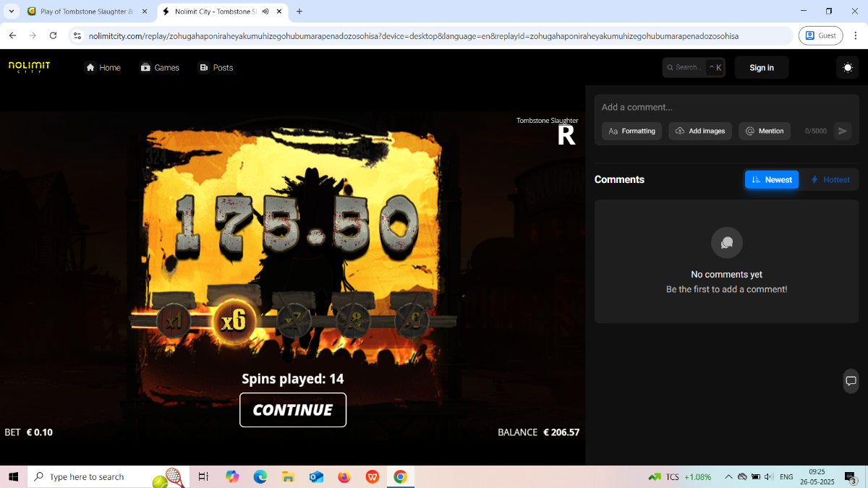The image size is (868, 488).
Task: Open the TCS stock widget
Action: 680,477
